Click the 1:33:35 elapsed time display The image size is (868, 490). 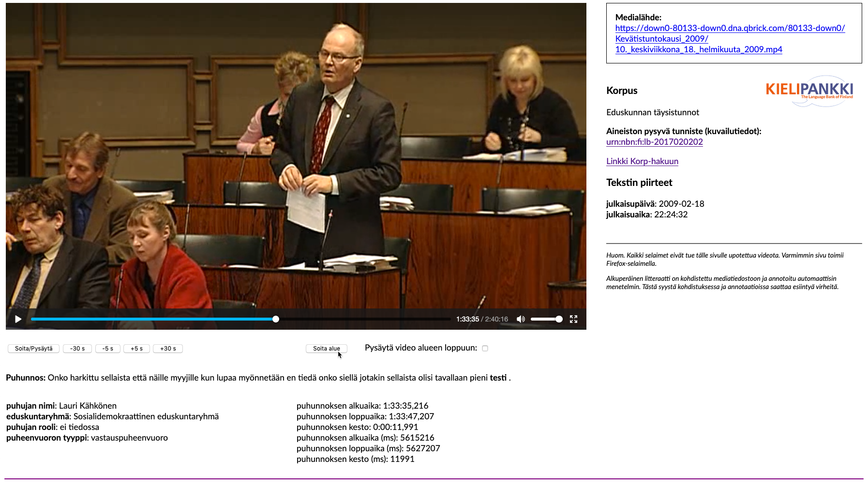pyautogui.click(x=467, y=319)
